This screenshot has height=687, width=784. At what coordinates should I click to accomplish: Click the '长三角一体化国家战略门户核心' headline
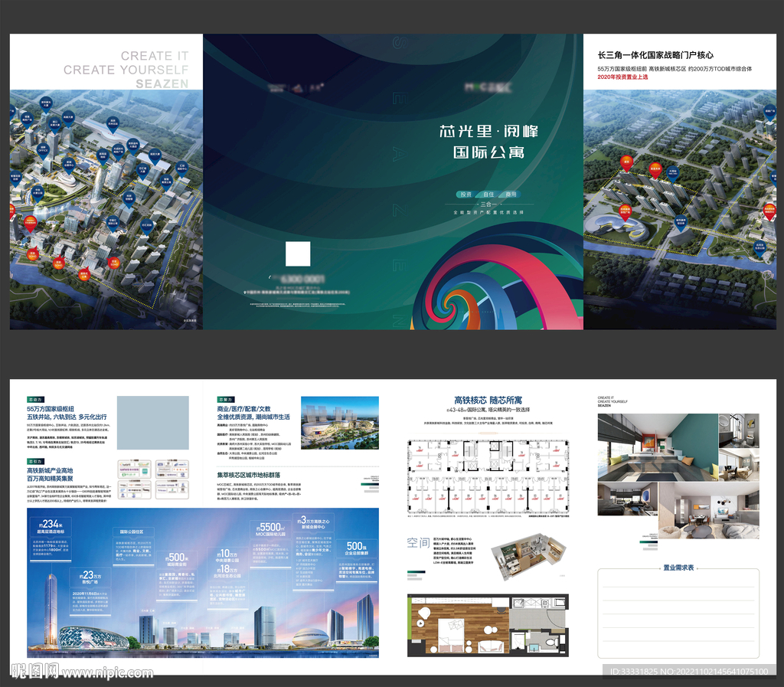tap(655, 55)
